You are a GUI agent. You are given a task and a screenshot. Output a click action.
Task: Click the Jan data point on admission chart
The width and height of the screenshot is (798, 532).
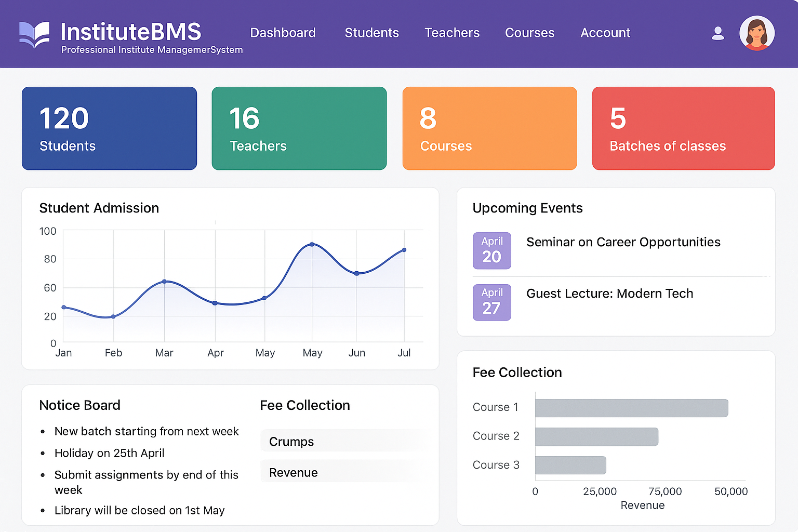point(64,307)
